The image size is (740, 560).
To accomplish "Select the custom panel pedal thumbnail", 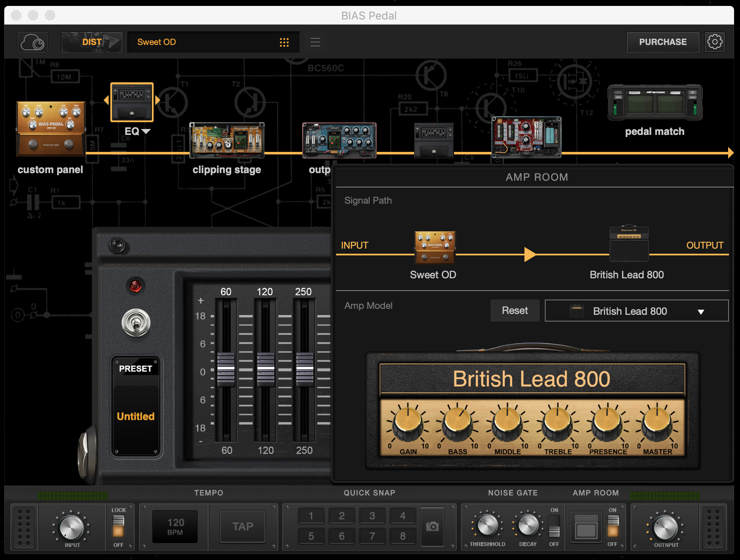I will pos(51,129).
